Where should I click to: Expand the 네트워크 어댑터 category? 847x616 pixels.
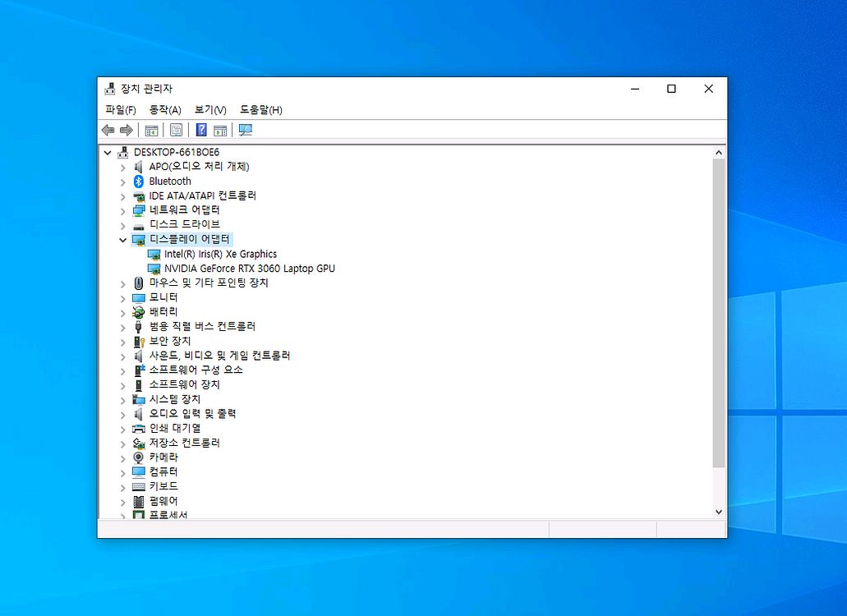pyautogui.click(x=123, y=211)
